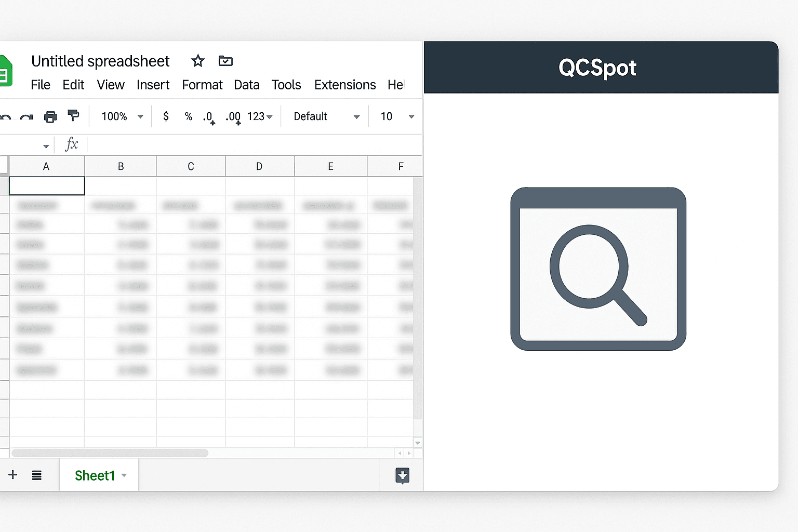Open the font size 10 dropdown

(x=397, y=116)
